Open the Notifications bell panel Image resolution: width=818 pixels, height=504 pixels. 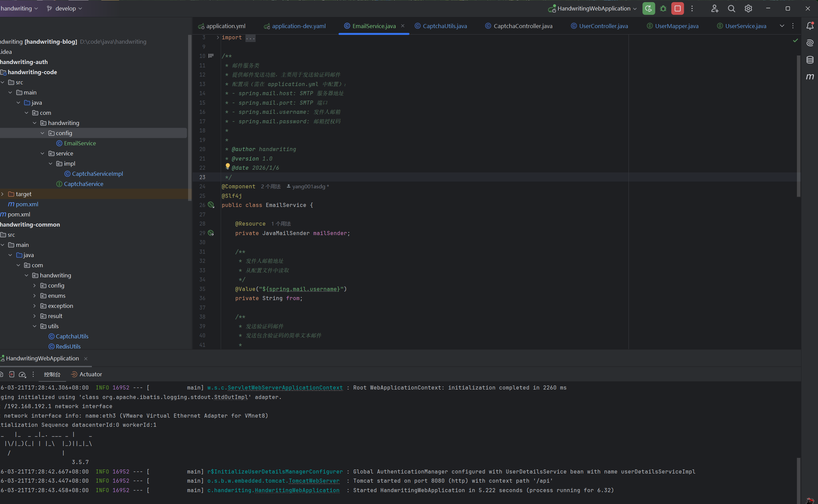(810, 26)
